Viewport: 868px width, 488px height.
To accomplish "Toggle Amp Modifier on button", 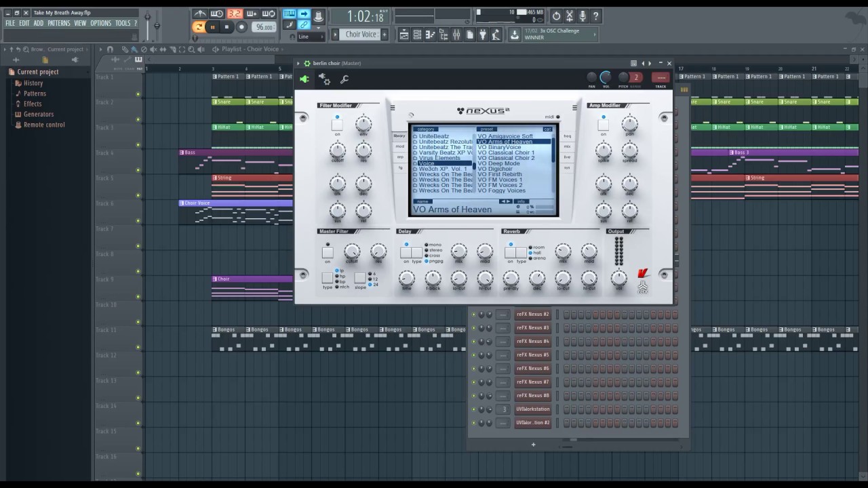I will tap(603, 125).
